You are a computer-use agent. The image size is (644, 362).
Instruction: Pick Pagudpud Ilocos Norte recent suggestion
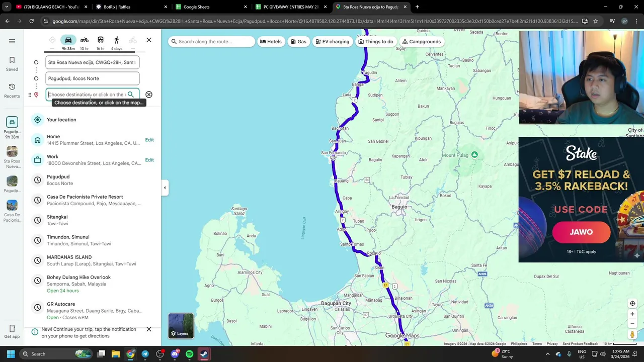tap(93, 180)
